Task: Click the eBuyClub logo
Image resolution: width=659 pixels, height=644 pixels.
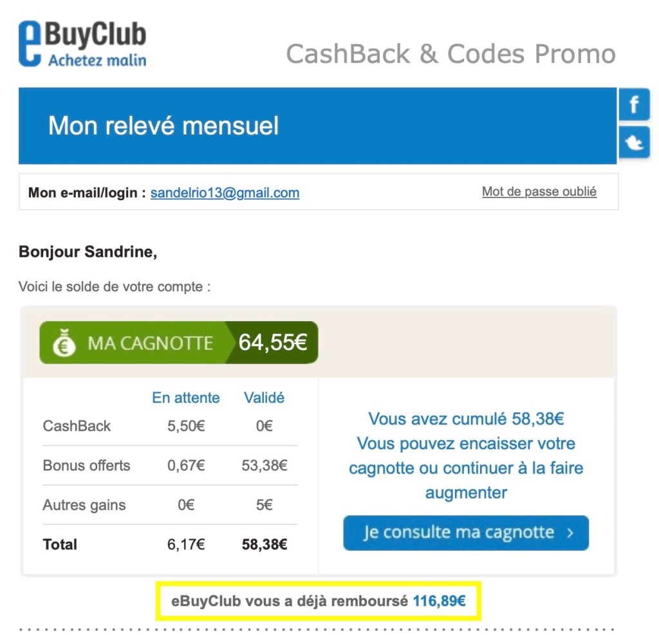Action: 82,44
